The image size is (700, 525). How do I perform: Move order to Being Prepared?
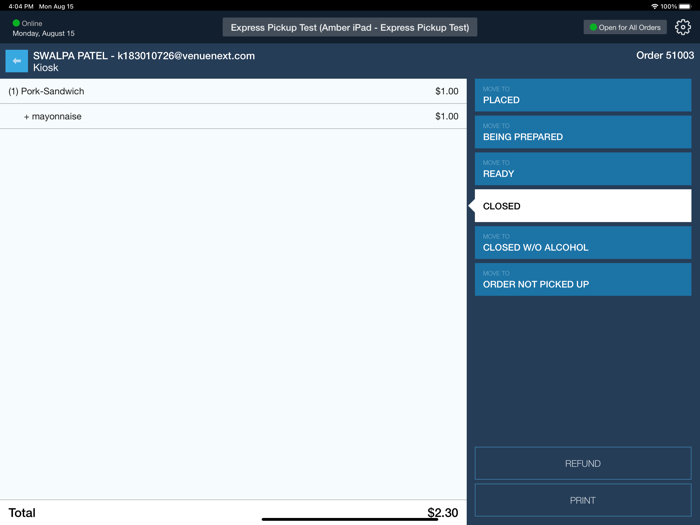583,132
